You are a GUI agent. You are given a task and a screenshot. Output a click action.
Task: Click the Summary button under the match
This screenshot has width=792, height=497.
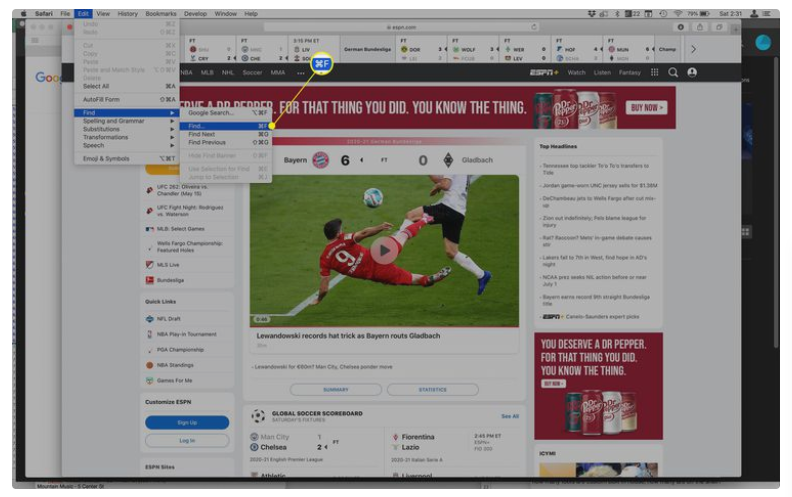pos(335,390)
